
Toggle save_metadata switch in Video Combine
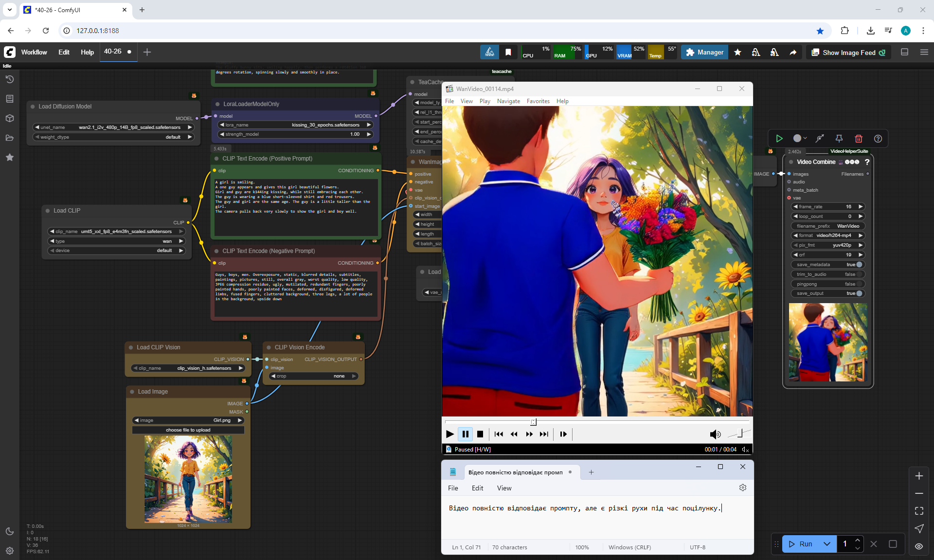point(859,265)
